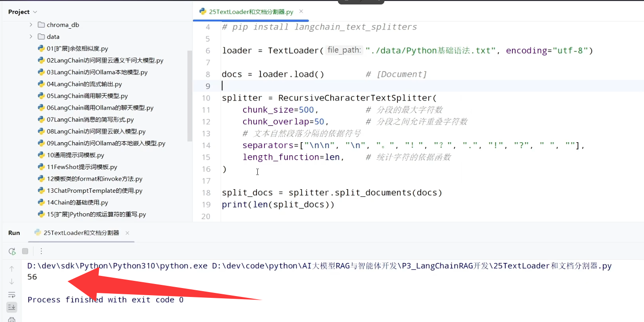
Task: Click the Down the stack trace arrow
Action: pos(12,282)
